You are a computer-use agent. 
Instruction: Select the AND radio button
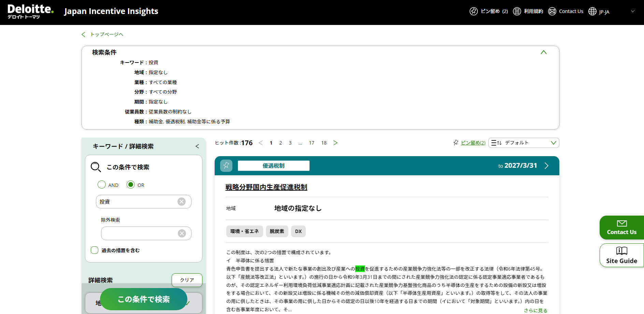(x=102, y=185)
